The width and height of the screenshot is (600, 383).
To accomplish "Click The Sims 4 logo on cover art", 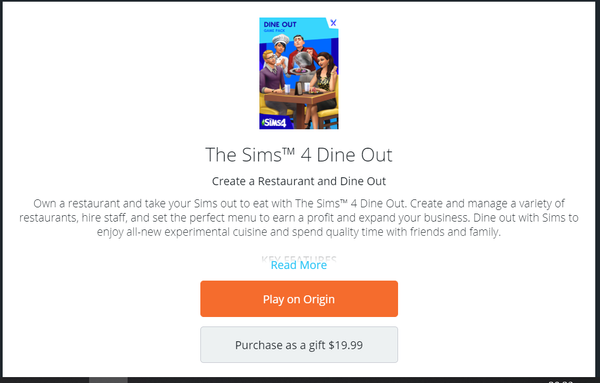I will coord(274,123).
